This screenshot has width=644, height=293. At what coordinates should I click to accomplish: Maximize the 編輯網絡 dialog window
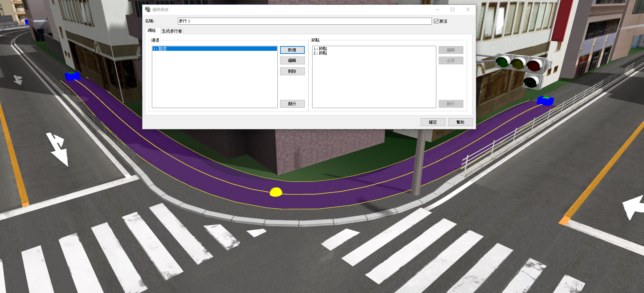(x=453, y=9)
